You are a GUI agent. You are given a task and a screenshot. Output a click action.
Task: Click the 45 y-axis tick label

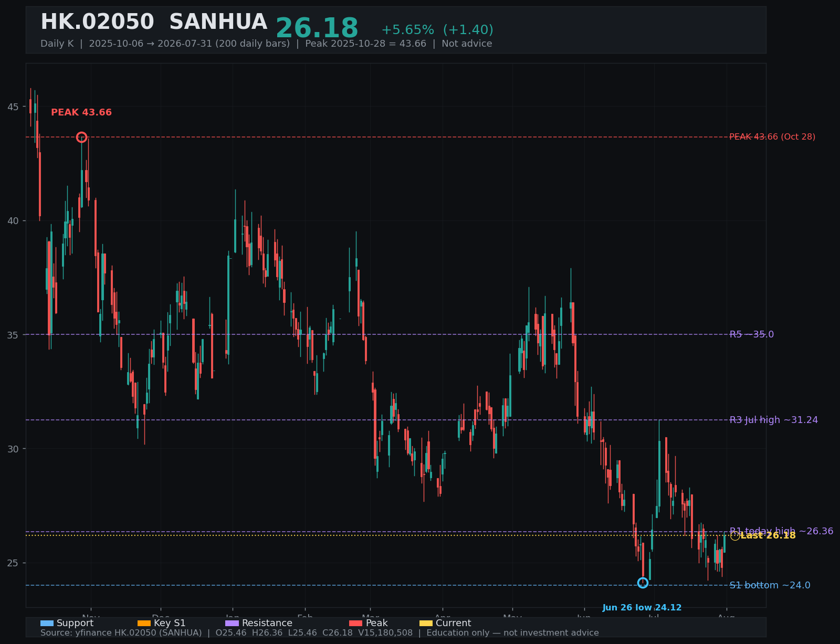[13, 107]
